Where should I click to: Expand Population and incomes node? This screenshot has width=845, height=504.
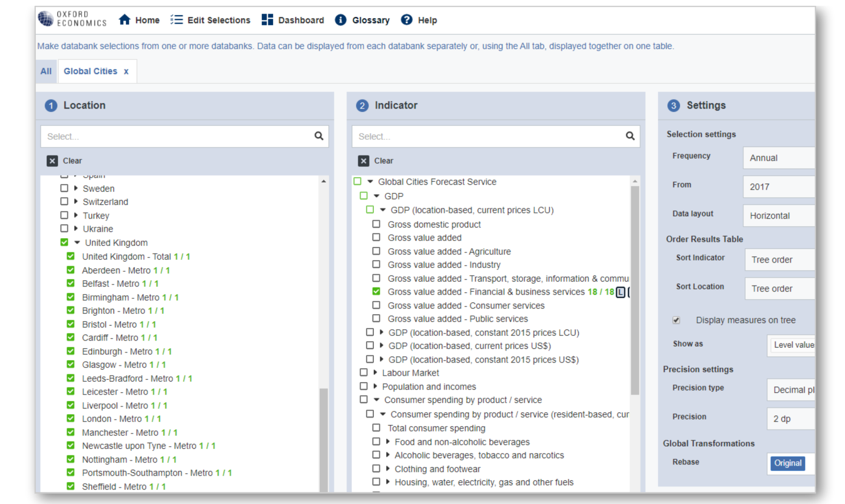point(375,386)
